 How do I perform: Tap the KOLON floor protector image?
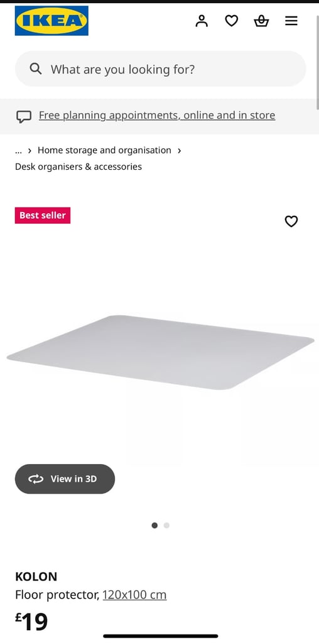[160, 352]
